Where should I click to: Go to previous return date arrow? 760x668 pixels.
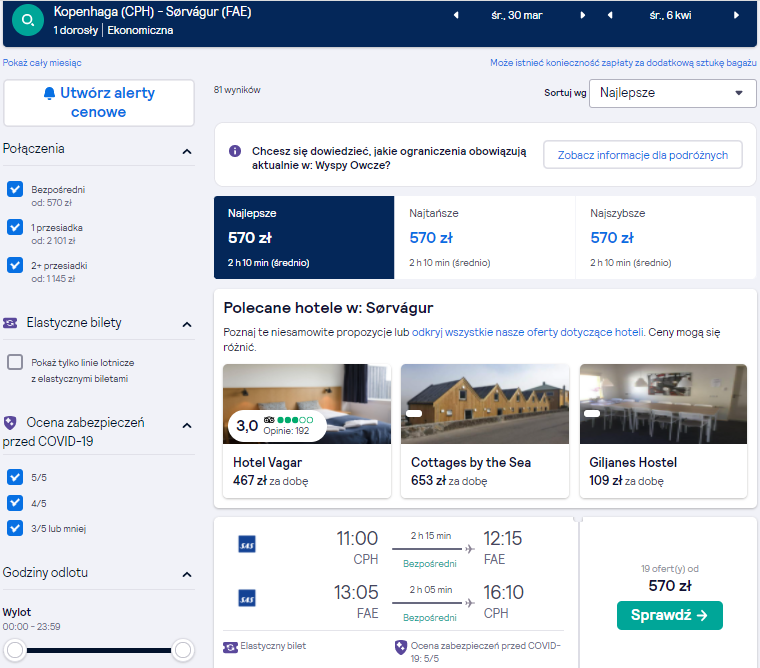[610, 15]
